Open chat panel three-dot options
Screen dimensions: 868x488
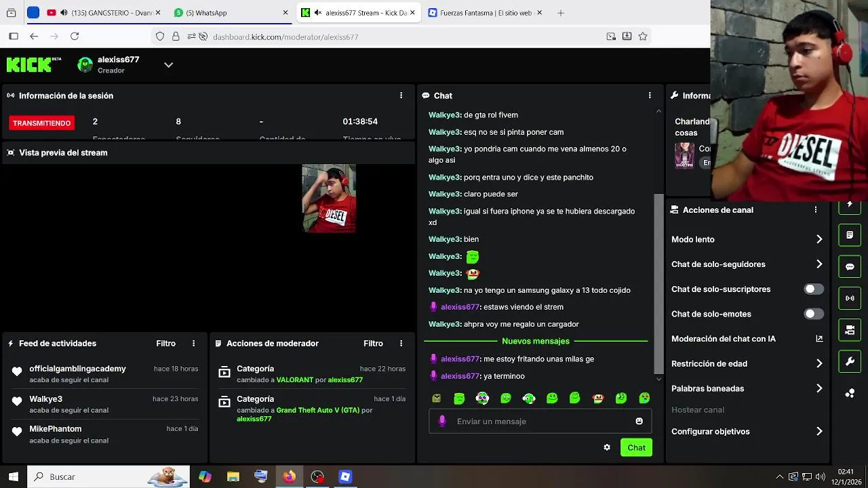tap(650, 96)
